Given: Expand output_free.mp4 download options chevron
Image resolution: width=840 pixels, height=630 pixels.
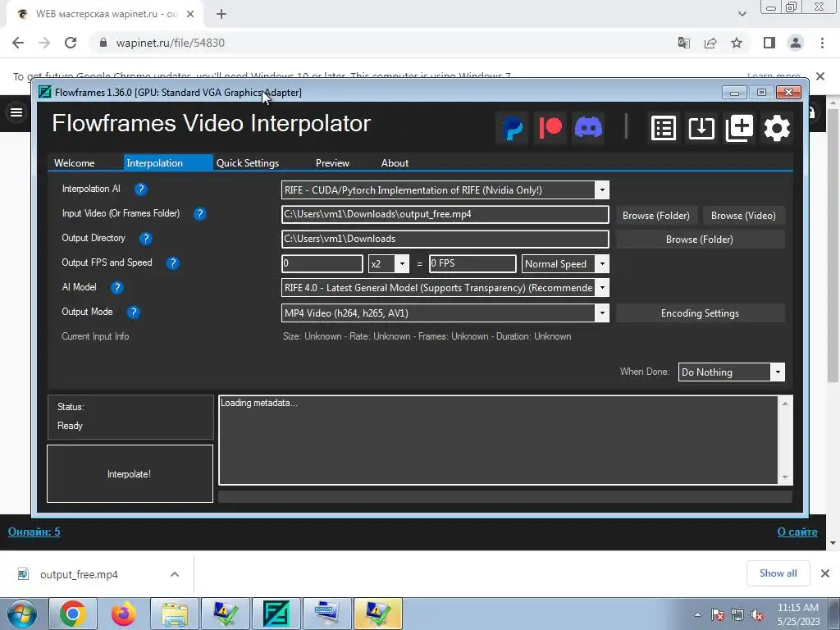Looking at the screenshot, I should [175, 574].
